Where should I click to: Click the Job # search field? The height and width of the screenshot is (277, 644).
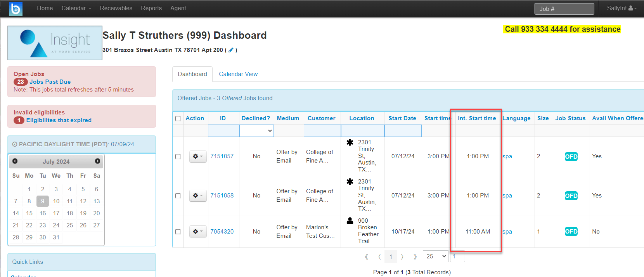click(x=564, y=9)
